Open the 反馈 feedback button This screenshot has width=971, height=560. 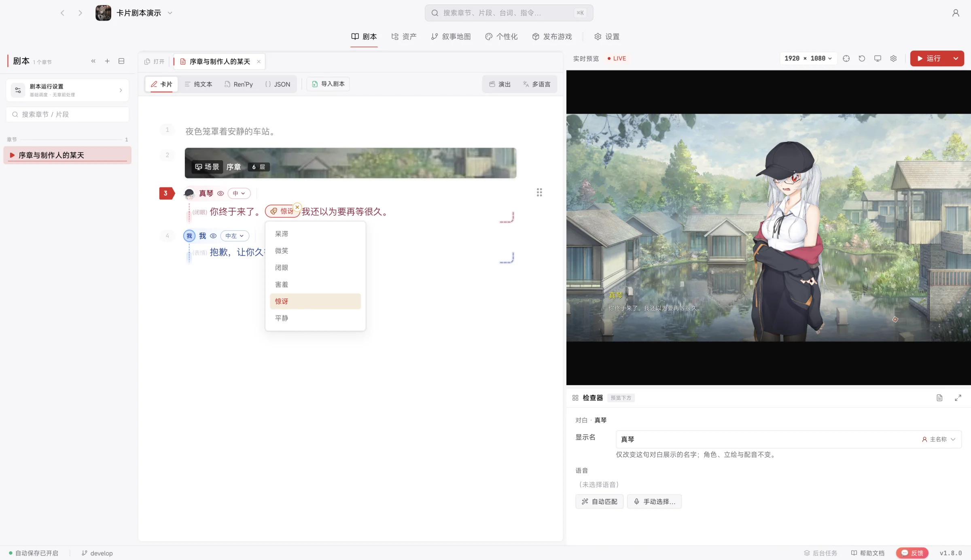click(x=912, y=553)
